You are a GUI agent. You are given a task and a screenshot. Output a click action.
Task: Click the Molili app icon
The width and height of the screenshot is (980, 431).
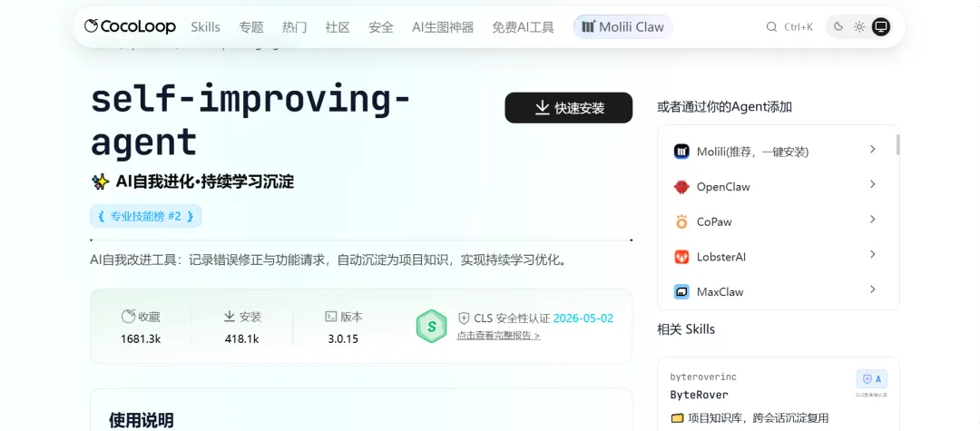click(681, 152)
